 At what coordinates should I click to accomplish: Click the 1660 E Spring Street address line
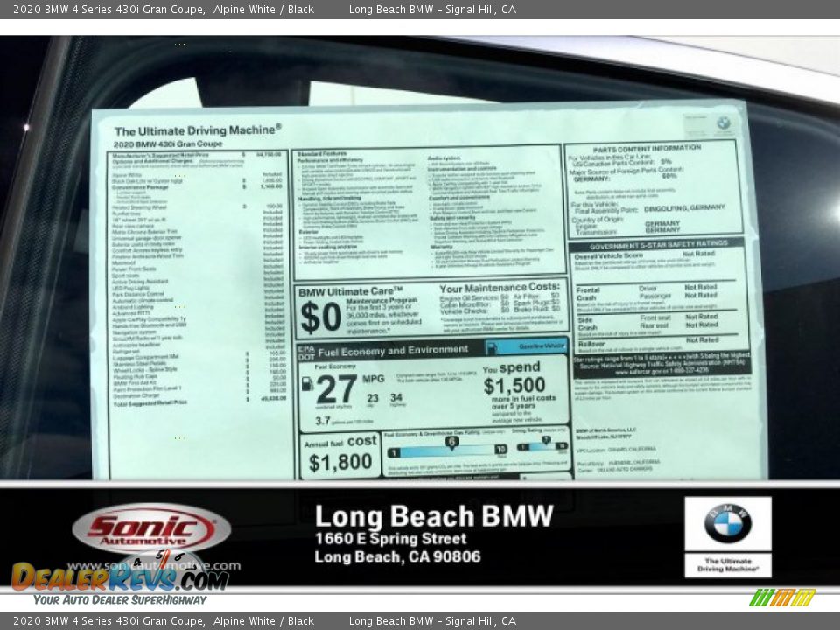pyautogui.click(x=390, y=538)
